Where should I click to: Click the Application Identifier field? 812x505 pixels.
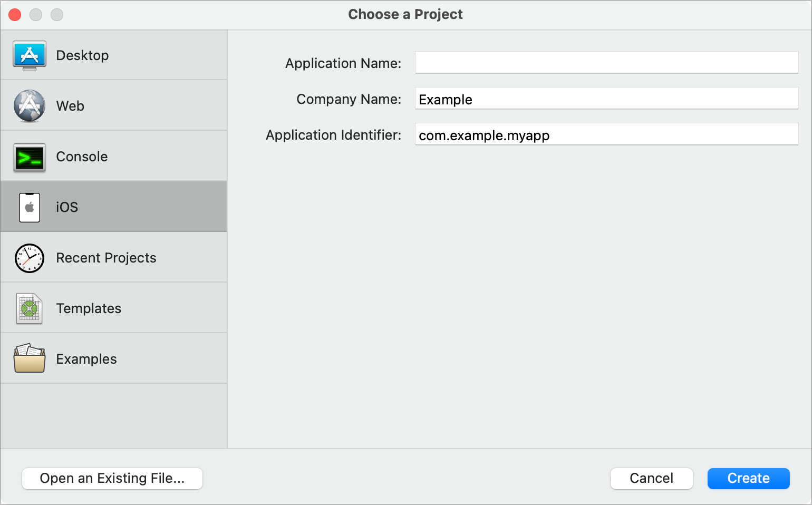[606, 134]
